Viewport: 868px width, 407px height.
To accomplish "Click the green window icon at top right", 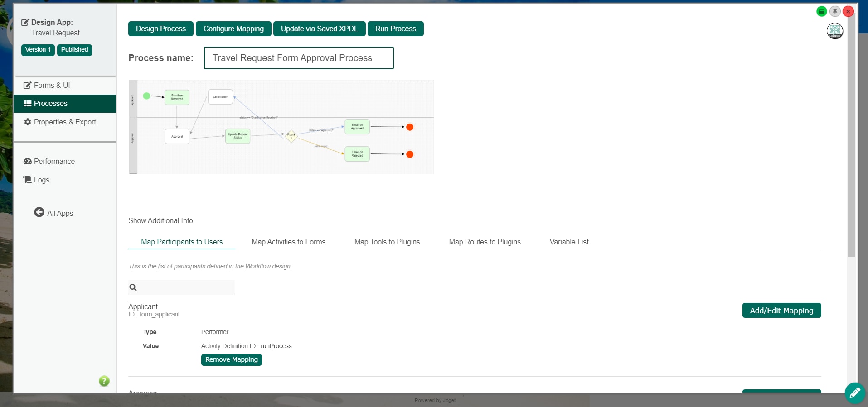I will tap(821, 11).
